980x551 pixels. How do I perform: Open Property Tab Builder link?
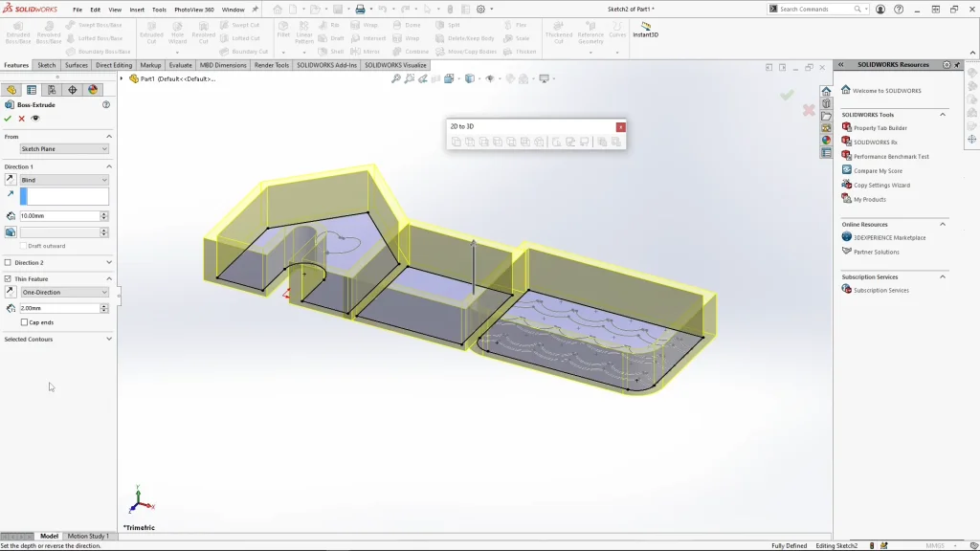click(x=880, y=127)
